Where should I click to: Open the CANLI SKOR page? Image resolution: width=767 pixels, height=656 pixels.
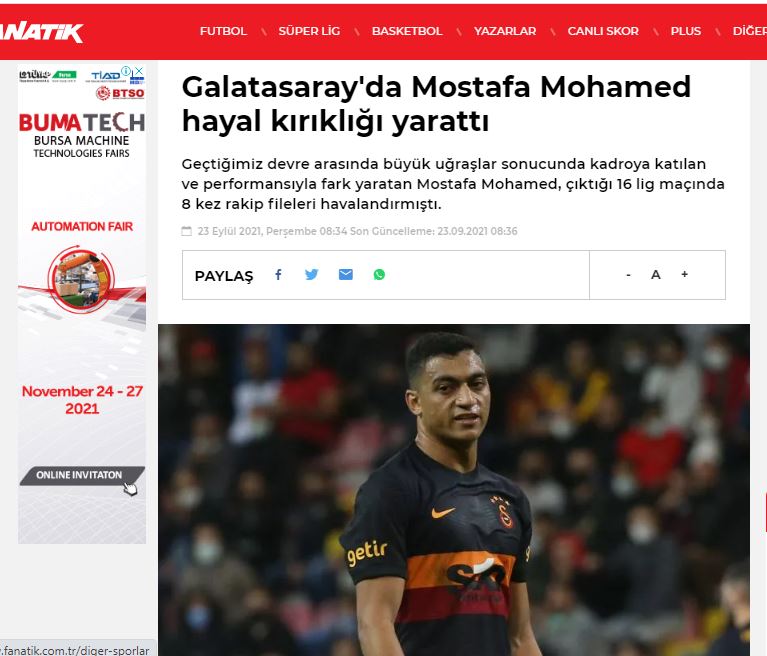tap(603, 31)
